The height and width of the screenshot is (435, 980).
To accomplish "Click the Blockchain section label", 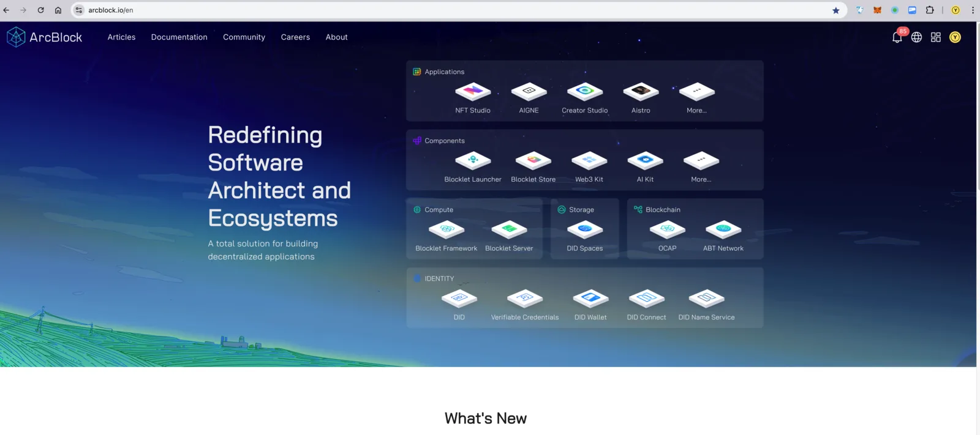I will click(x=663, y=210).
